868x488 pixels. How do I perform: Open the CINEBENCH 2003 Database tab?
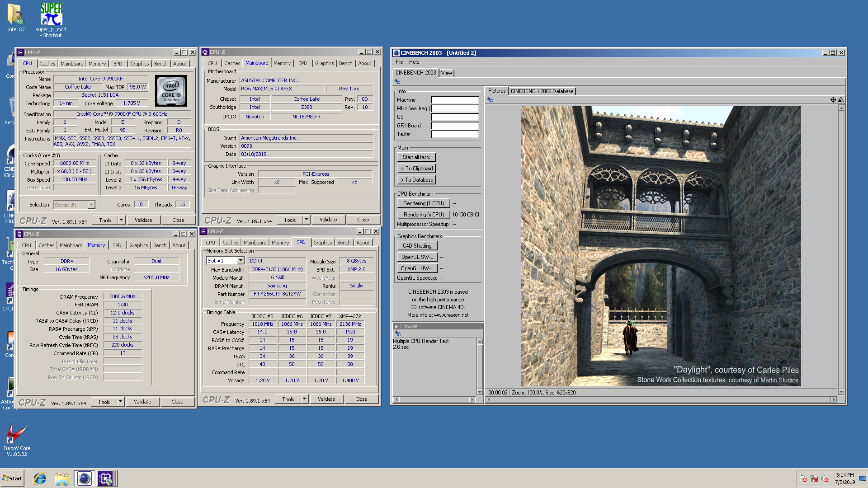point(542,91)
